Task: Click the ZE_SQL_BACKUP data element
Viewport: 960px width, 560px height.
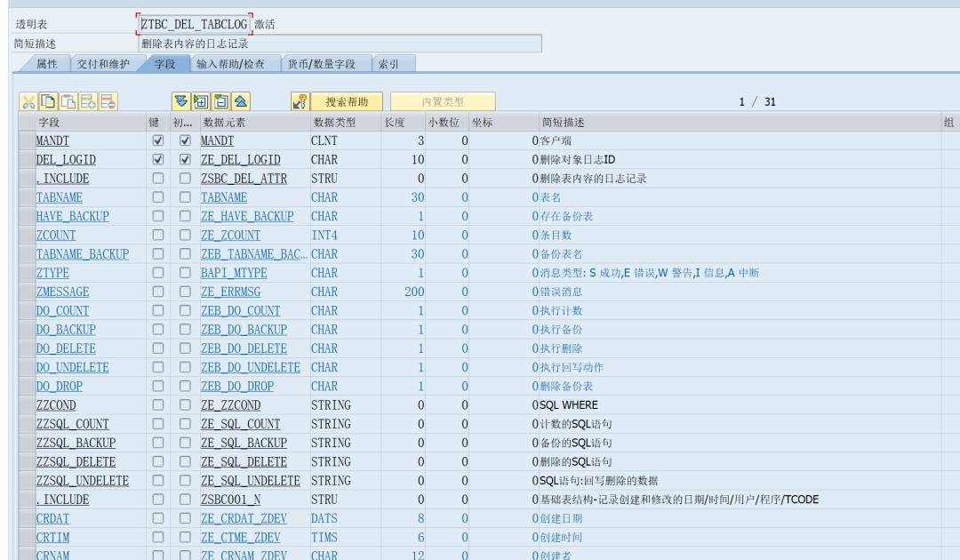Action: click(x=244, y=443)
